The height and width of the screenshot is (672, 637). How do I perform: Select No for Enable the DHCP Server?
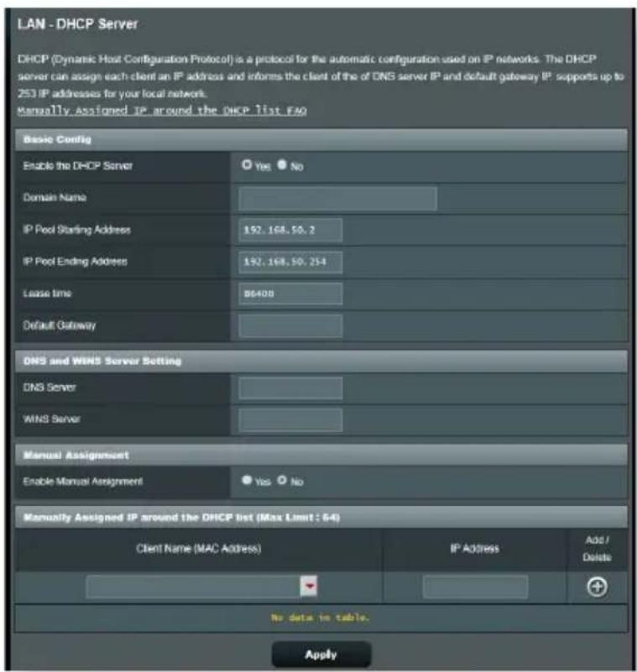[282, 165]
